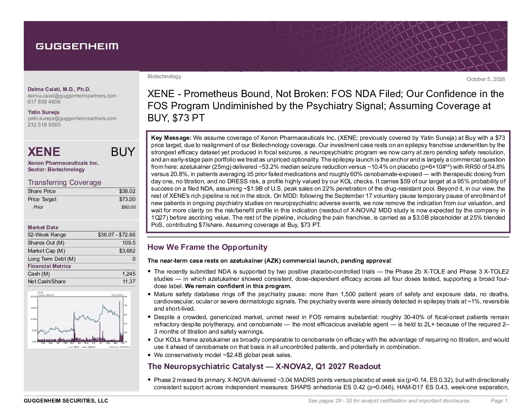The image size is (532, 411).
Task: Click the Price Target row showing $73.00
Action: point(81,199)
